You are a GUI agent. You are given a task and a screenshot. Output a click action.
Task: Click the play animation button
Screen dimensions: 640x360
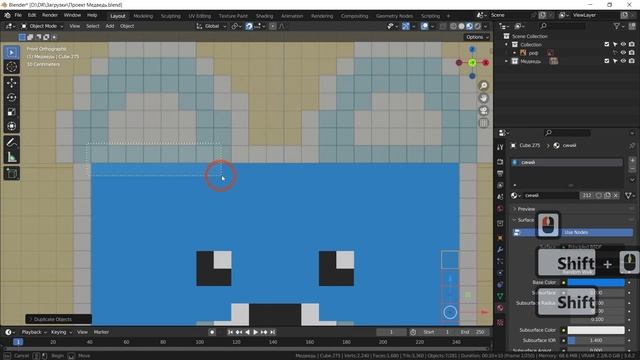pos(256,332)
